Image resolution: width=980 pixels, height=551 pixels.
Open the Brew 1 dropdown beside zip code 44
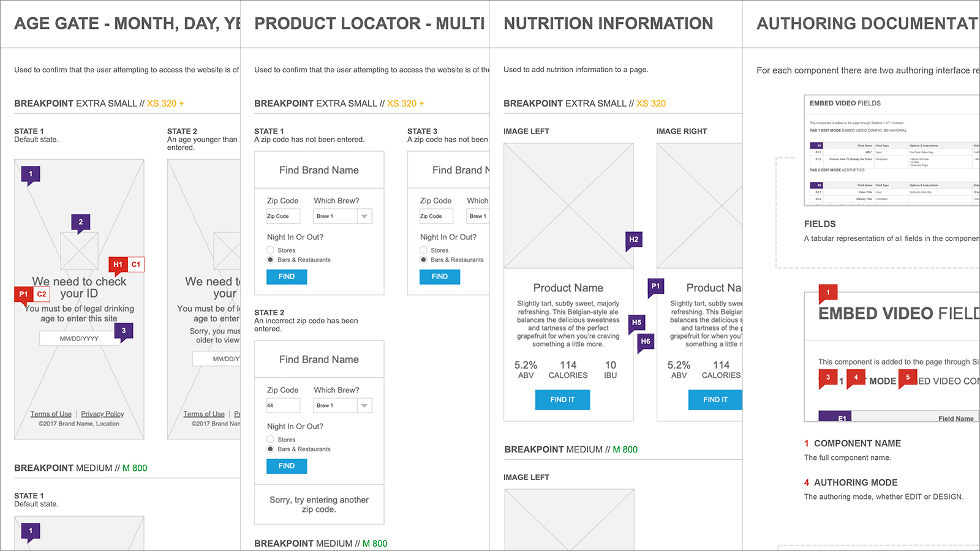pos(343,405)
